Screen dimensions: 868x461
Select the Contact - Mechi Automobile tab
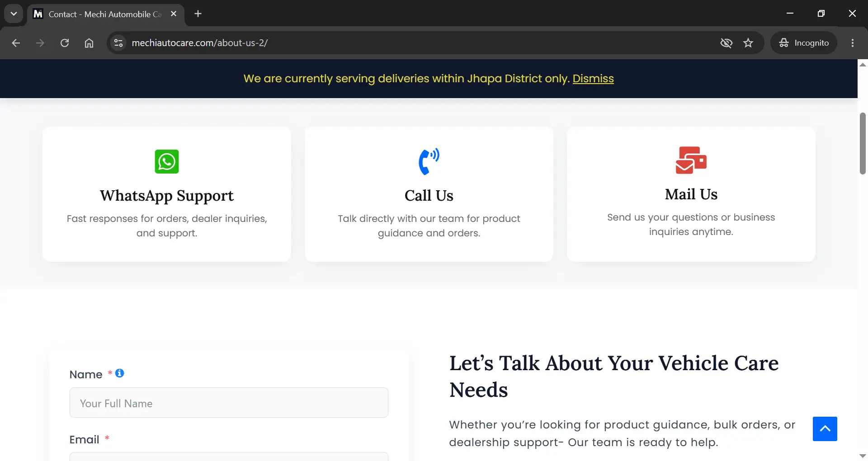pos(106,14)
